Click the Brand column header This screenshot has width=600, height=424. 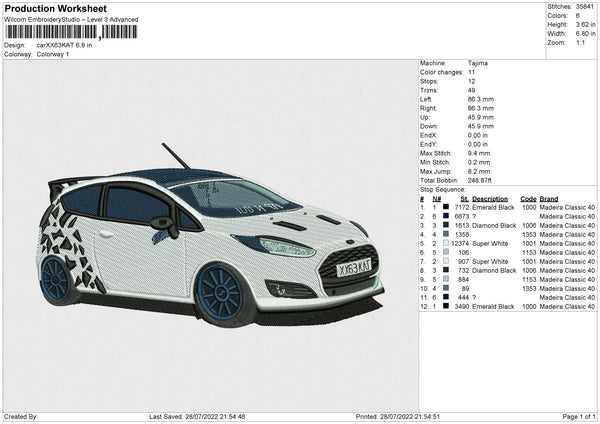point(549,199)
